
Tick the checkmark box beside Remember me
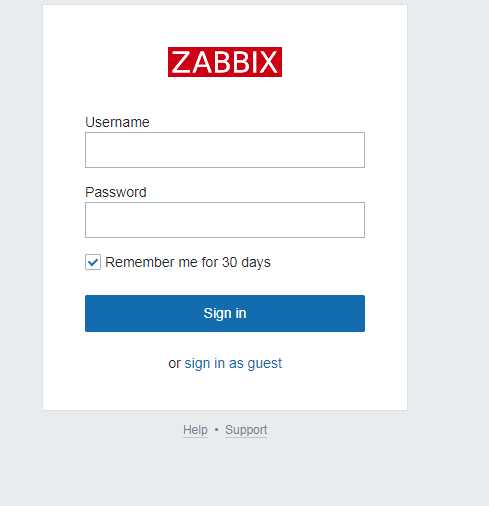93,262
